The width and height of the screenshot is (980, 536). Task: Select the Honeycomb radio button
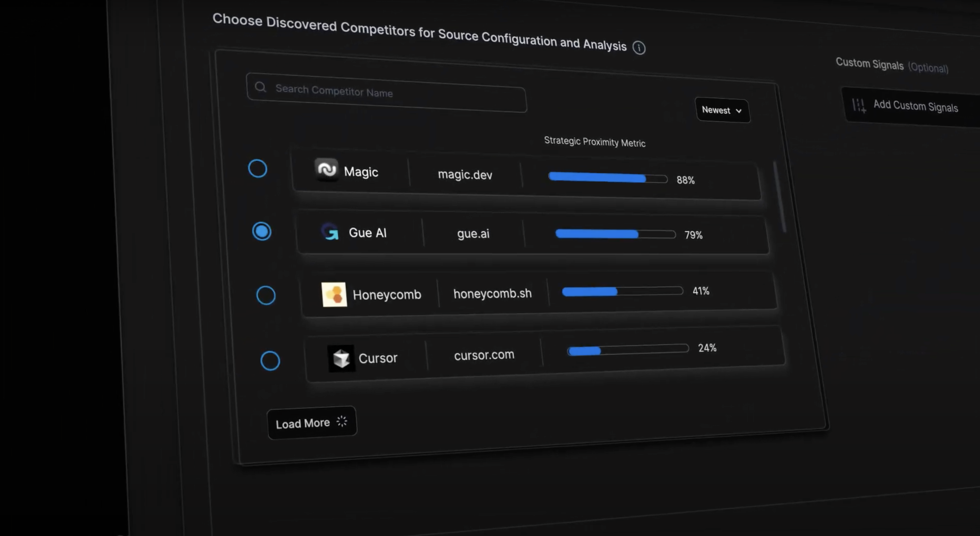pyautogui.click(x=266, y=295)
